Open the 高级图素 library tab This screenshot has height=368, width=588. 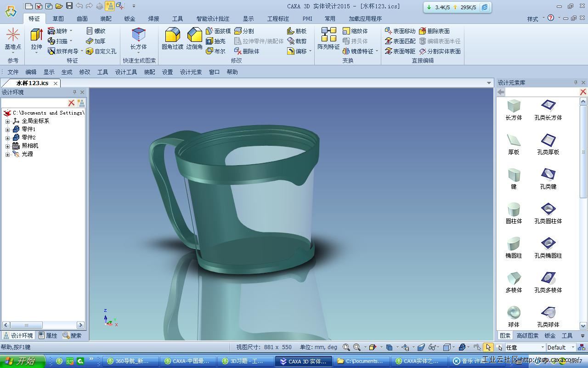pyautogui.click(x=527, y=335)
